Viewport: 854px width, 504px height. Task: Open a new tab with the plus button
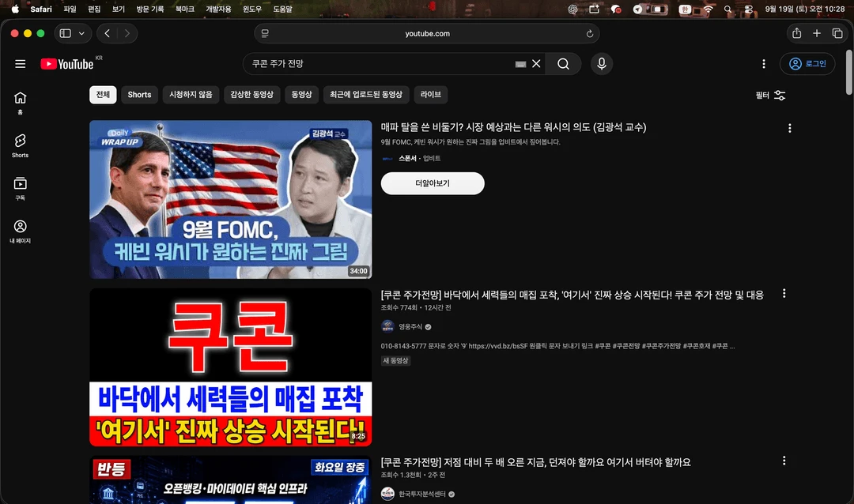point(817,33)
